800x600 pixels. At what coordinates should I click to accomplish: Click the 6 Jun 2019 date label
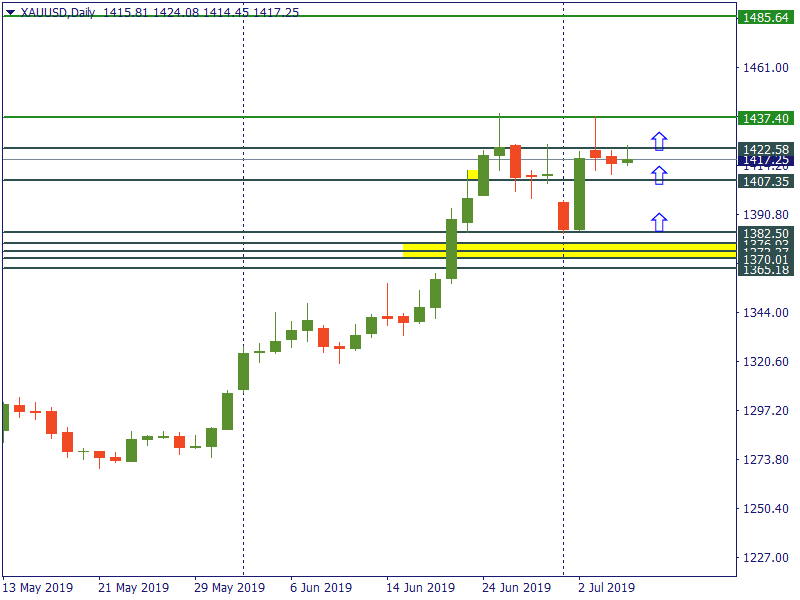click(321, 588)
